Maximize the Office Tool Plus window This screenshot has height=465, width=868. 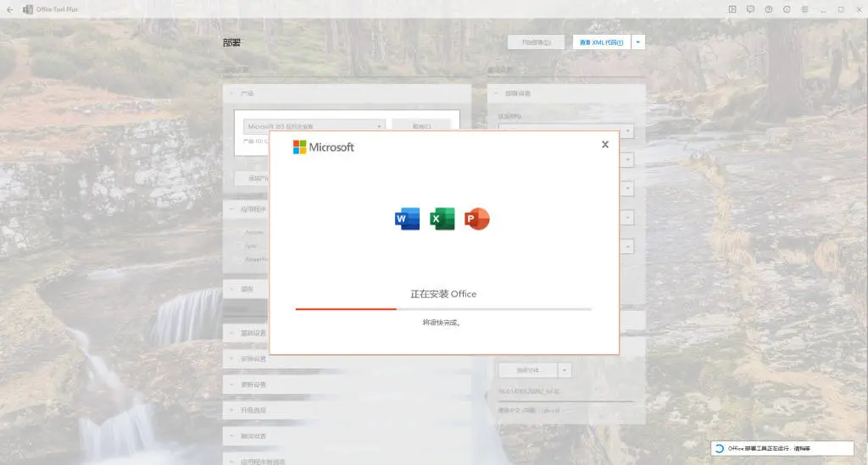click(841, 9)
